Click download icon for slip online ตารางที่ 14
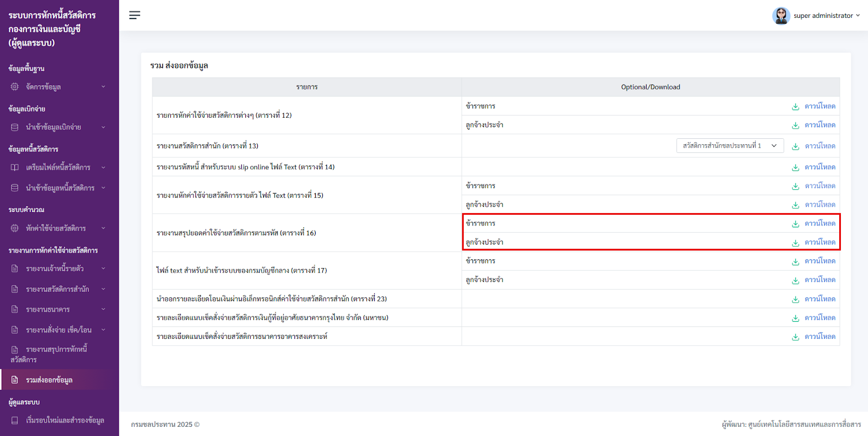Image resolution: width=868 pixels, height=436 pixels. coord(795,168)
